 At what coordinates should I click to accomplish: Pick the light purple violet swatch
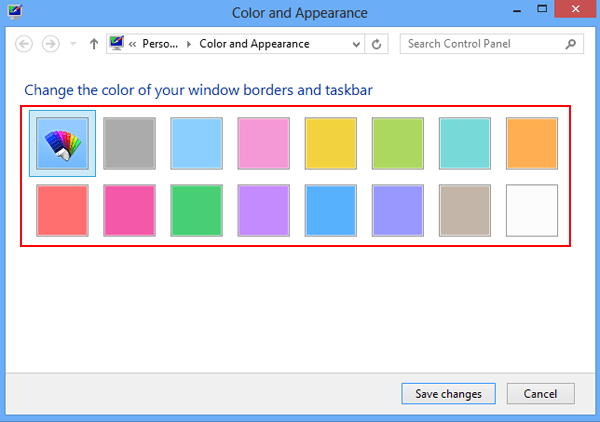pos(264,210)
